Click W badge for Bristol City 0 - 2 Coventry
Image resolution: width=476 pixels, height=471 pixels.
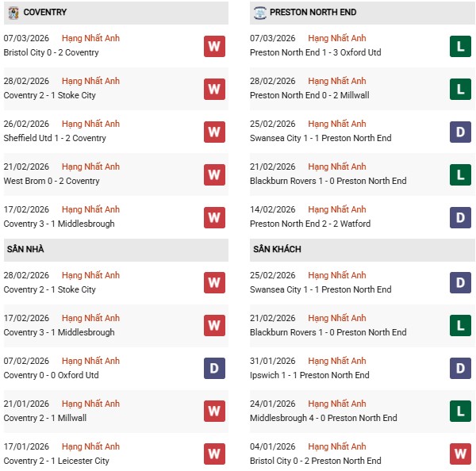pos(214,46)
